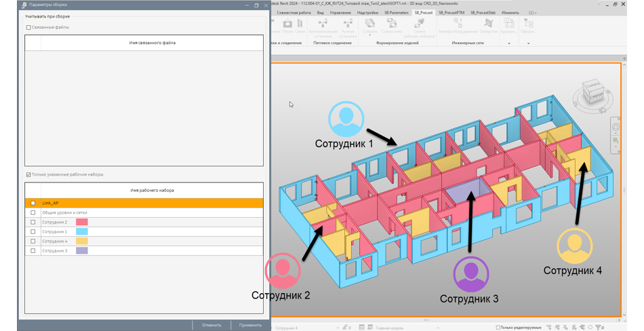Switch to the Вид tab
Image resolution: width=644 pixels, height=331 pixels.
click(321, 13)
